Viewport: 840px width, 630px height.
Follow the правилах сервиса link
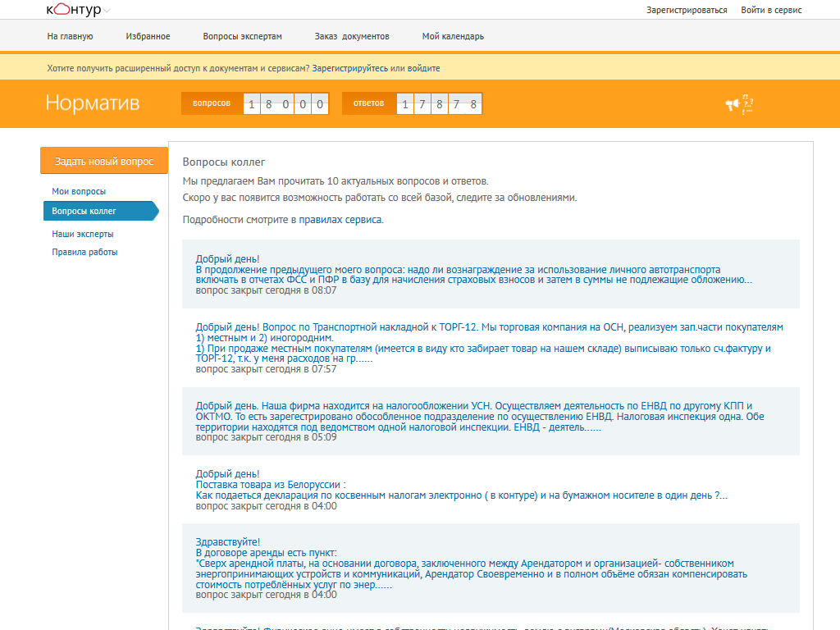[x=340, y=220]
